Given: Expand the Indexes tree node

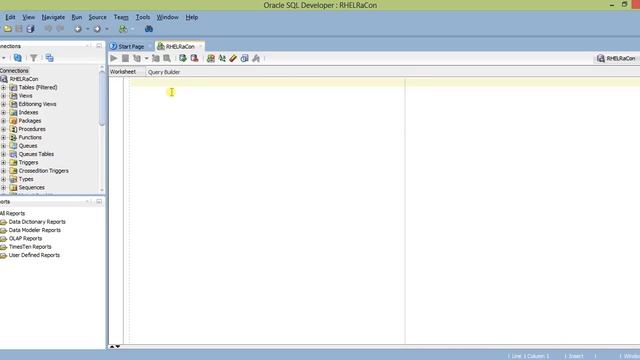Looking at the screenshot, I should pos(4,113).
